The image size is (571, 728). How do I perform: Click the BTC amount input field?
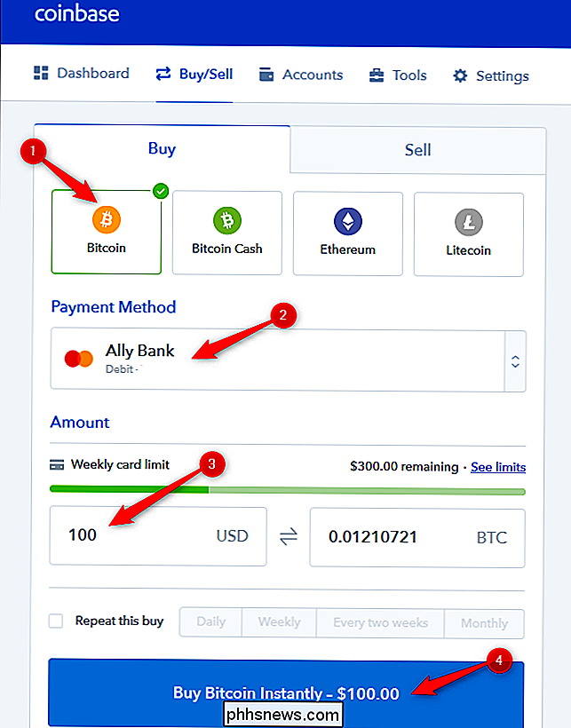pos(417,538)
